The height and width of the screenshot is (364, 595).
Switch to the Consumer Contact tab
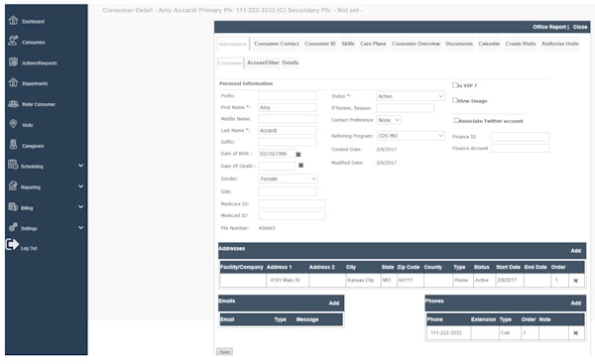277,44
